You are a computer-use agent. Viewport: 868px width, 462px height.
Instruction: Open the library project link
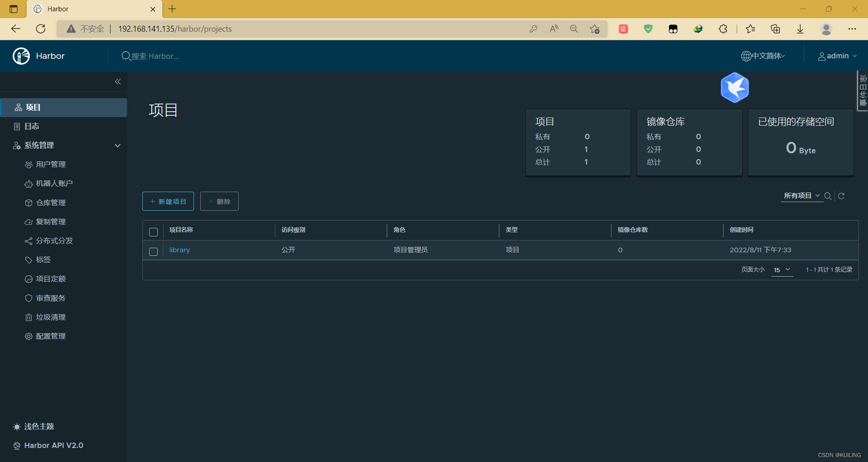tap(179, 250)
